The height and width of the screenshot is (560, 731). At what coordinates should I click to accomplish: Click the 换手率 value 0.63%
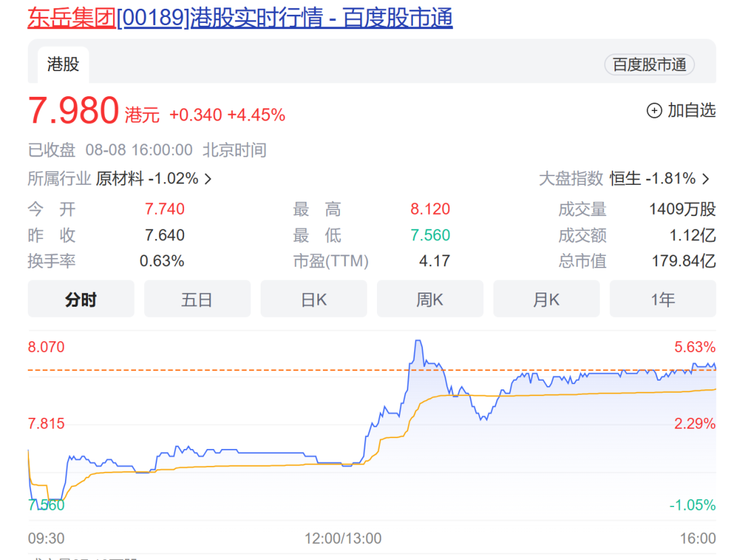tap(162, 261)
